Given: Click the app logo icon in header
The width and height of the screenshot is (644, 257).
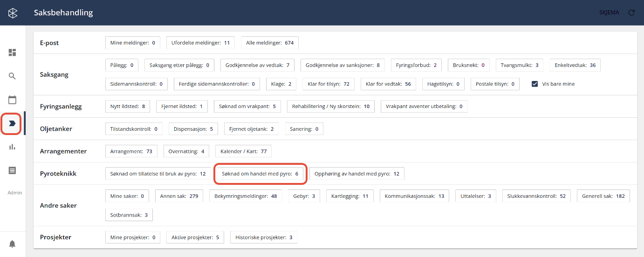Looking at the screenshot, I should pyautogui.click(x=13, y=13).
